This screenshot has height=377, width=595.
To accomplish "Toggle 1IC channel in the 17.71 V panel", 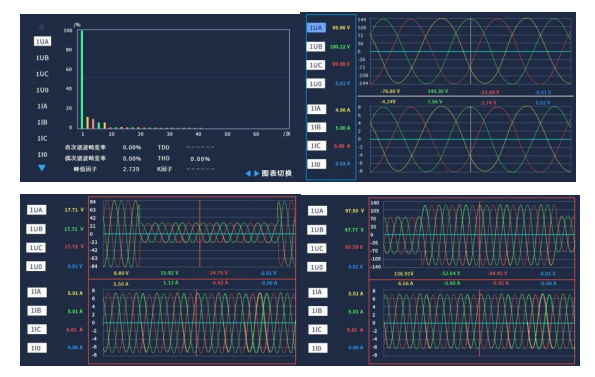I will pyautogui.click(x=37, y=329).
